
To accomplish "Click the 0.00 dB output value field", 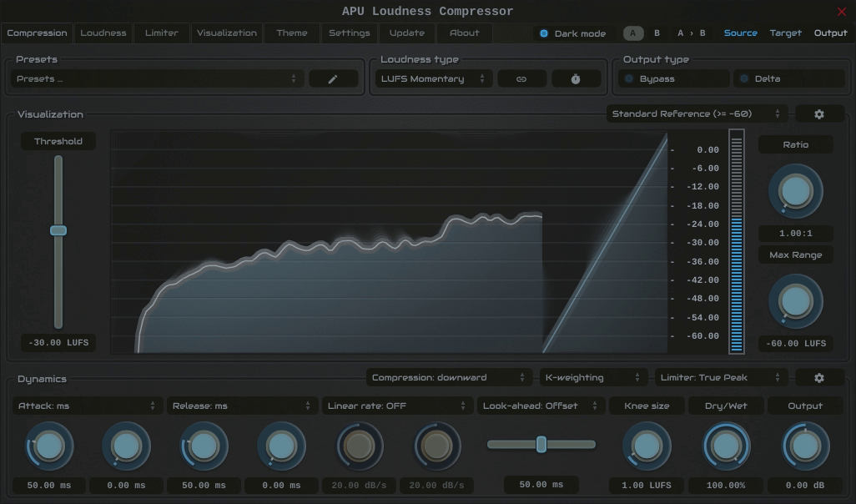I will pos(804,486).
